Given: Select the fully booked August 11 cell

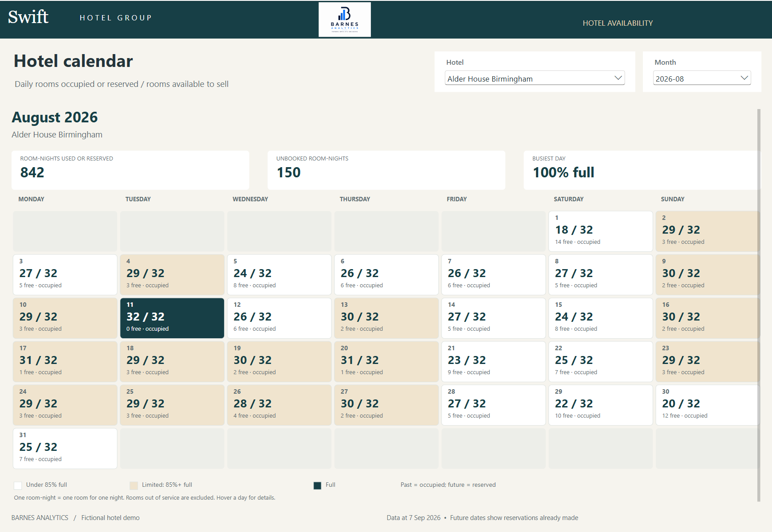Looking at the screenshot, I should coord(172,318).
